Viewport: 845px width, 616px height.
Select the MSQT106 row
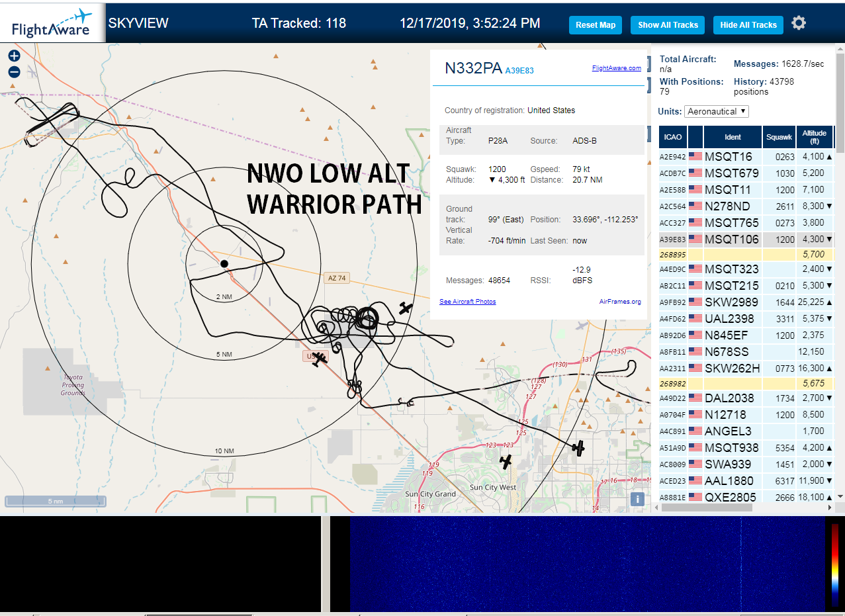pyautogui.click(x=746, y=240)
